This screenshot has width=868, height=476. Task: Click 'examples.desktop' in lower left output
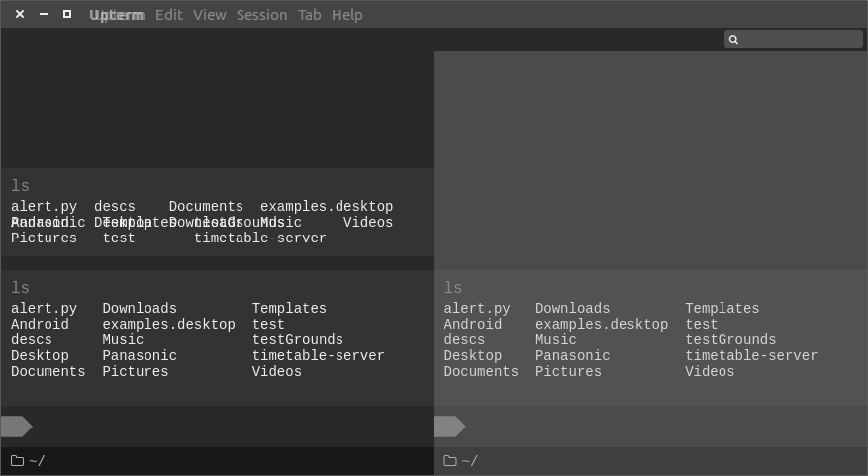pyautogui.click(x=169, y=325)
